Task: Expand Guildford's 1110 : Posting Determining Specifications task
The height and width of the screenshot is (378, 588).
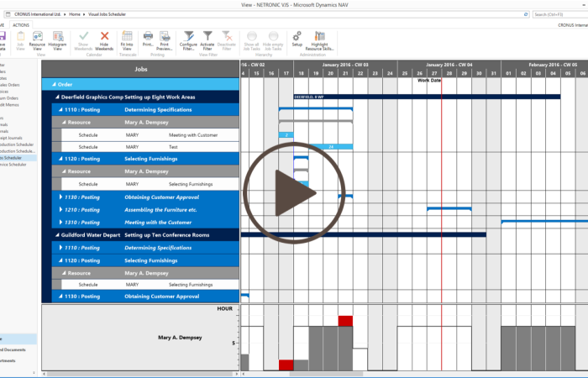Action: 60,248
